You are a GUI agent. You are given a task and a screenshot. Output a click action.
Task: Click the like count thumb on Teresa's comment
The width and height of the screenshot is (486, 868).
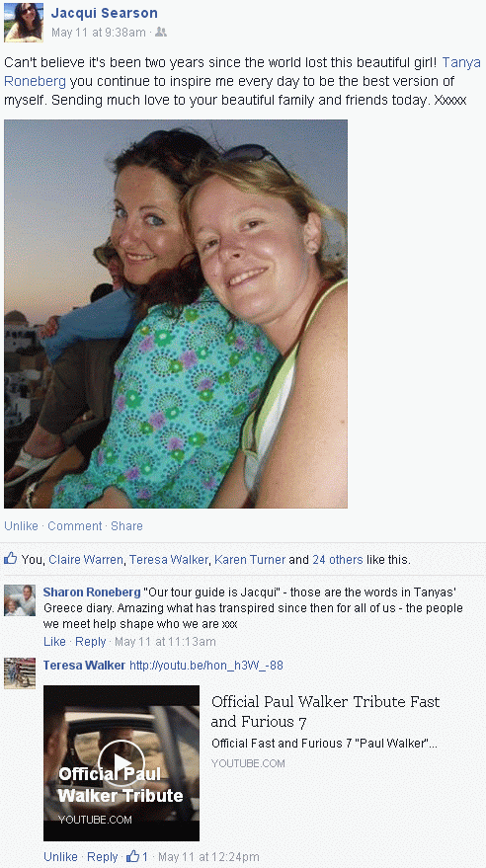click(x=132, y=856)
